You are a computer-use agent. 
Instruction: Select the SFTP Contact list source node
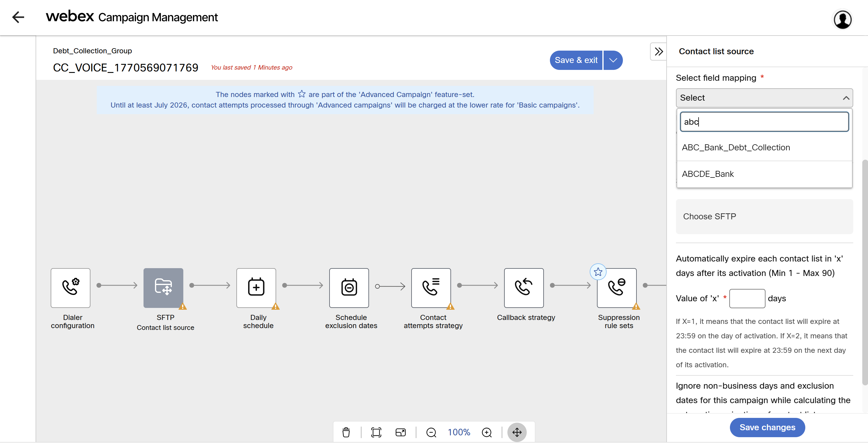click(163, 287)
